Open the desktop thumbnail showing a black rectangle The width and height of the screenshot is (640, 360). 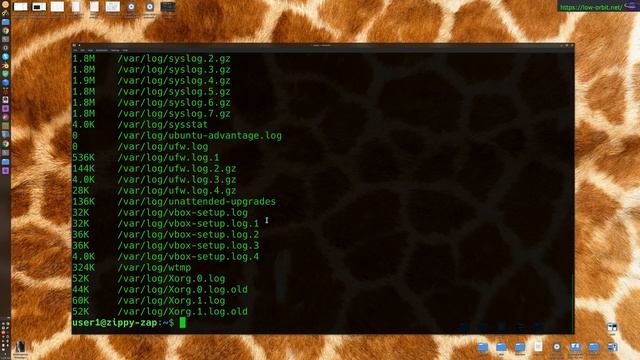click(39, 7)
